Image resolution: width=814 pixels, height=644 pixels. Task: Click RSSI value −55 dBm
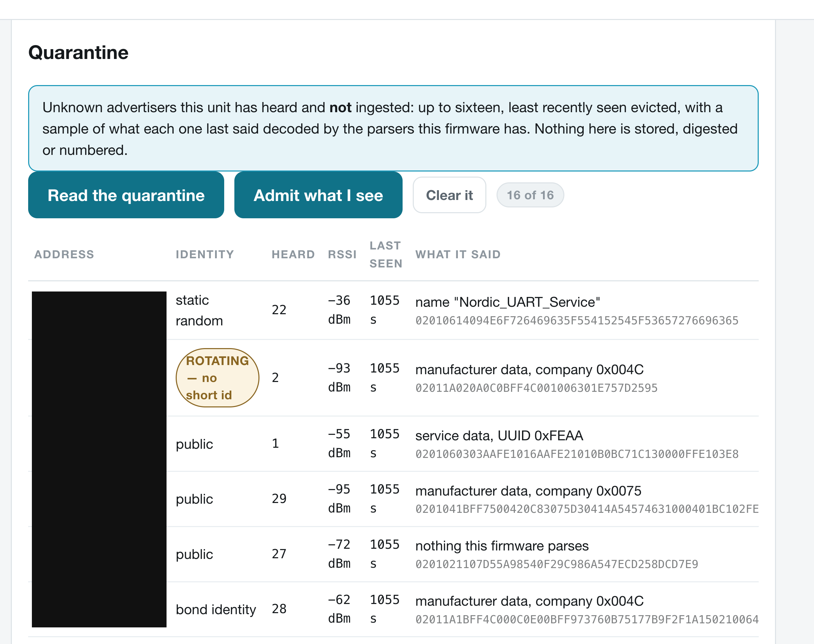pyautogui.click(x=339, y=443)
